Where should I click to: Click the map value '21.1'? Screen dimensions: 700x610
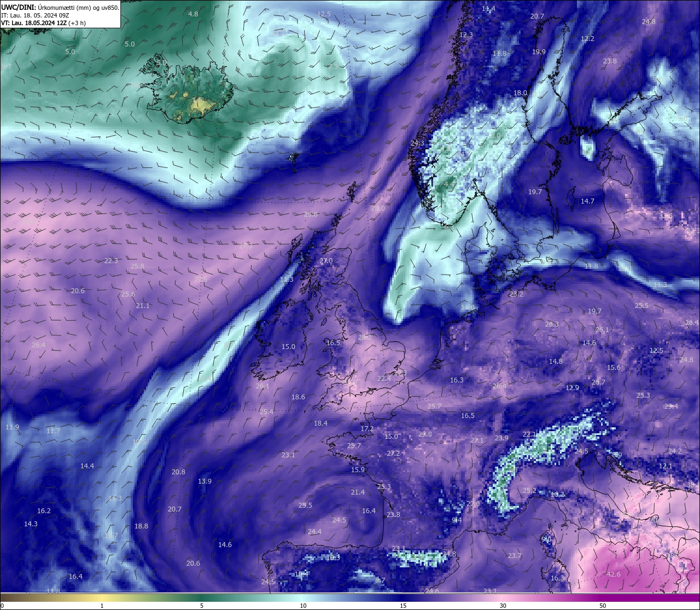tap(143, 305)
